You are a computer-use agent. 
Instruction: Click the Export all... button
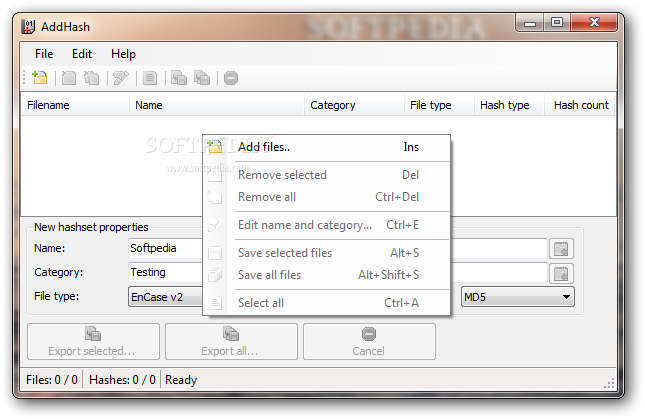[231, 342]
